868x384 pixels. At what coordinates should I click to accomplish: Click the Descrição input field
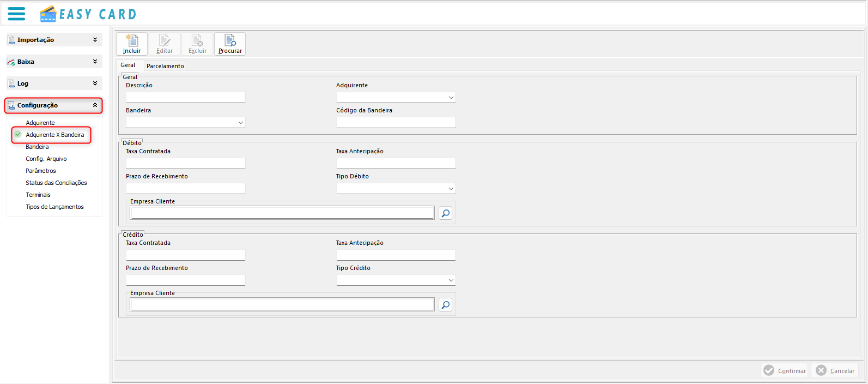[x=185, y=98]
